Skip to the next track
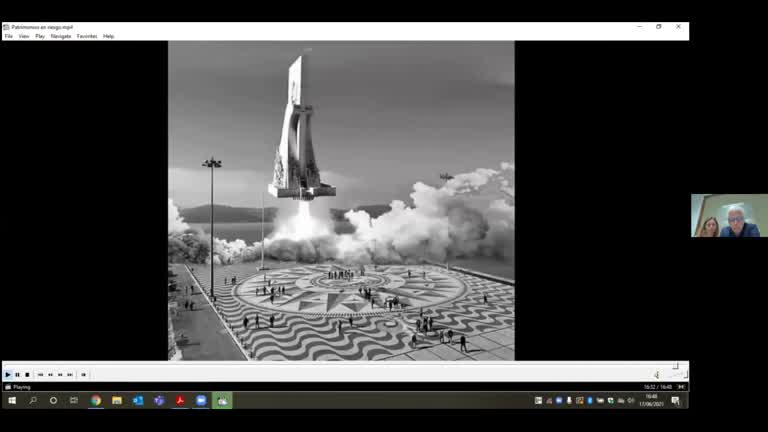This screenshot has width=768, height=432. click(x=70, y=375)
